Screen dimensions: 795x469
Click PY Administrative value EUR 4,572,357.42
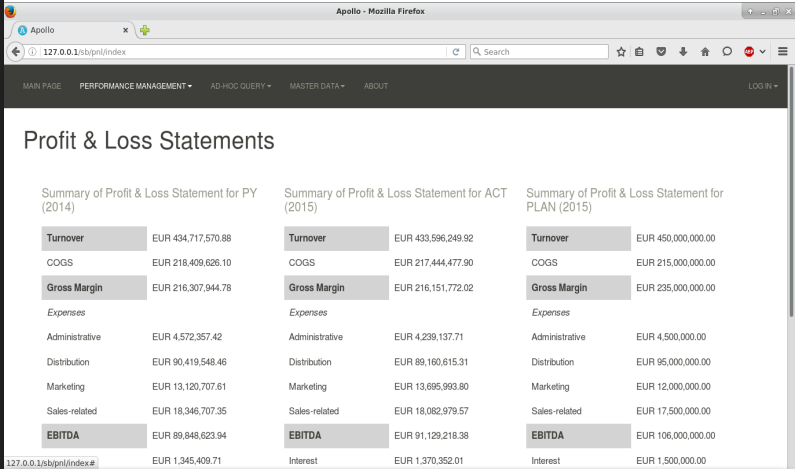[187, 337]
